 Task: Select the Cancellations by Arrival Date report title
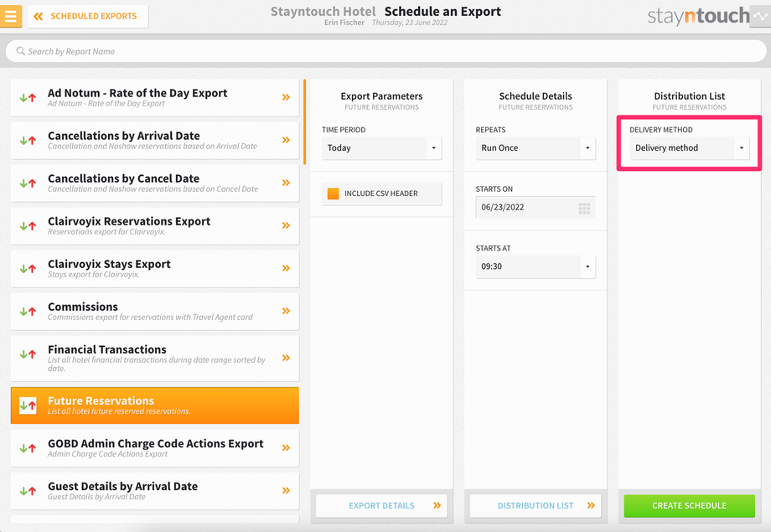point(124,136)
